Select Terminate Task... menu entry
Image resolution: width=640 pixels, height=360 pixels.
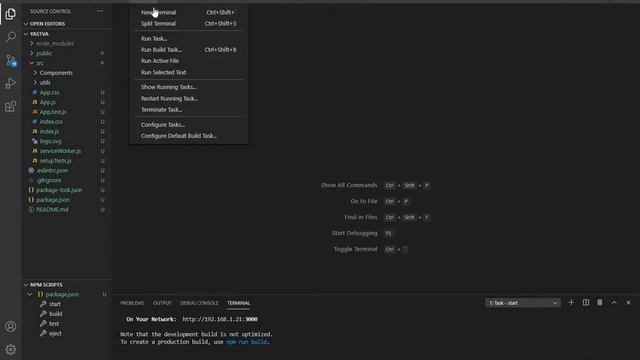[188, 109]
